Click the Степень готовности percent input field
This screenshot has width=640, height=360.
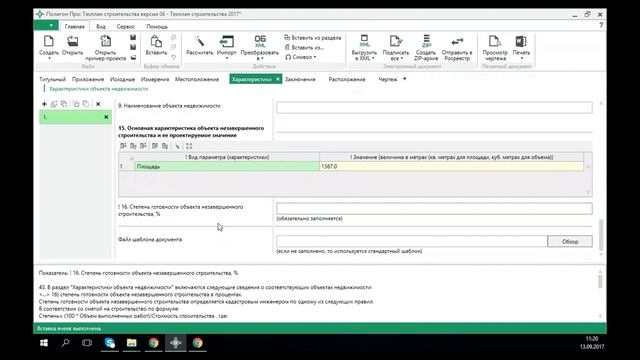434,209
